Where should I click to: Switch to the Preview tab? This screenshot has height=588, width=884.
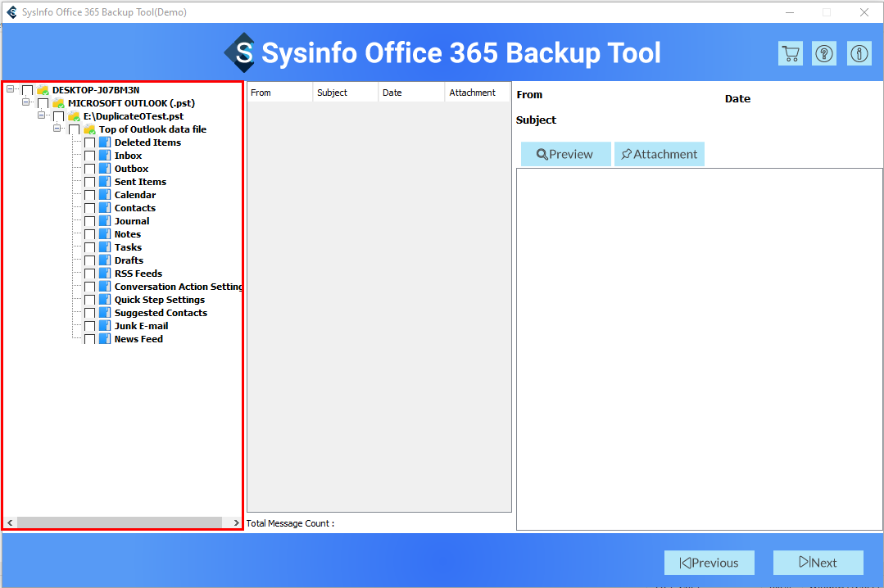565,154
